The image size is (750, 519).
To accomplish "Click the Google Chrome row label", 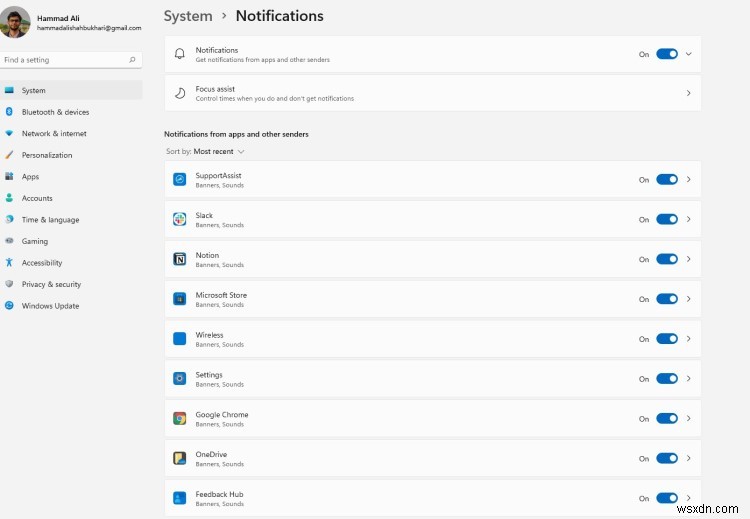I will click(x=222, y=415).
